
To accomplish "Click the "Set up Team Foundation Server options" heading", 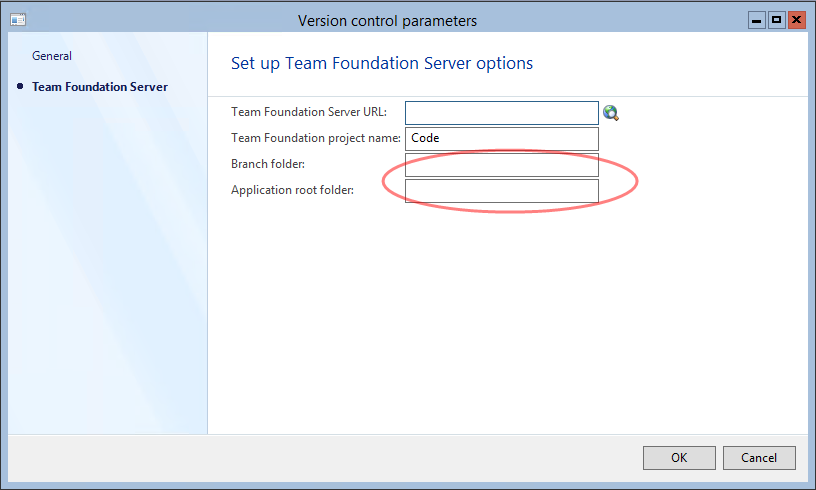I will 382,64.
